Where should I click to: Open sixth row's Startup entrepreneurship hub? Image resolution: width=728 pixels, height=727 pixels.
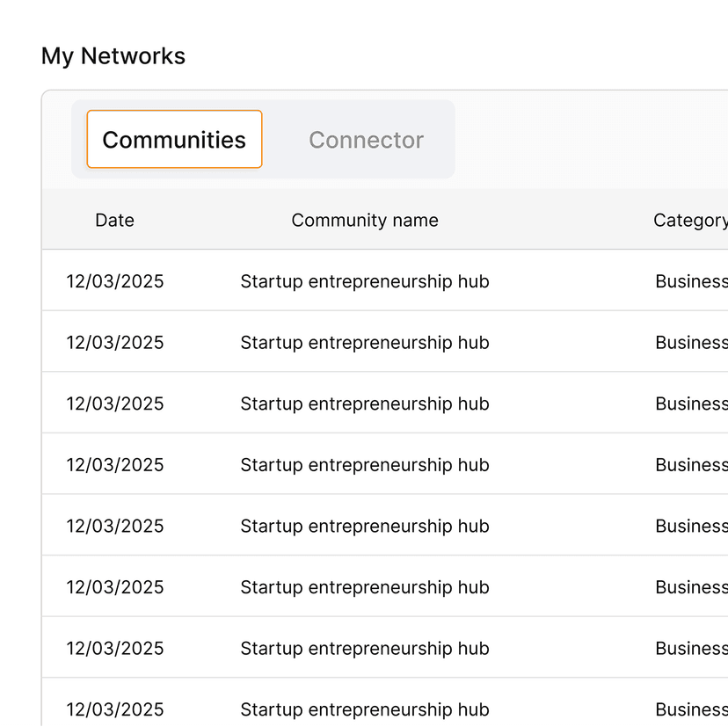pos(365,587)
